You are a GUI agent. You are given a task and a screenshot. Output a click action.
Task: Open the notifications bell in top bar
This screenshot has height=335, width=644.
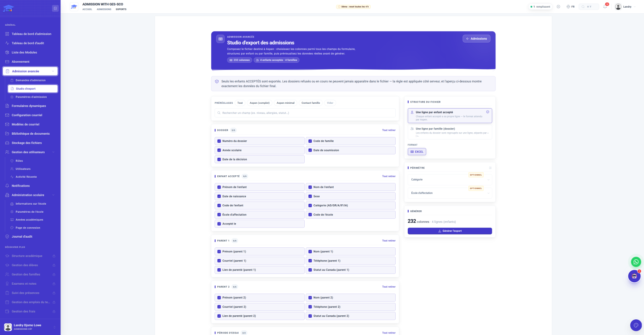[x=605, y=6]
